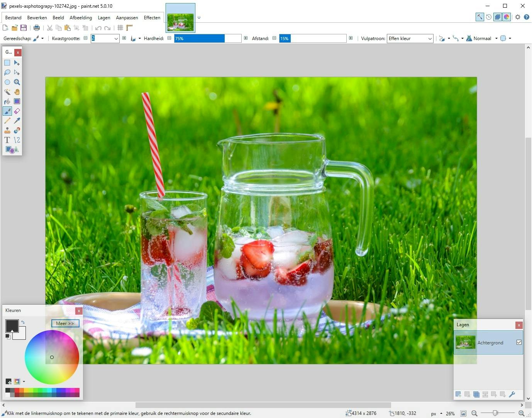Viewport: 532px width, 418px height.
Task: Select the Clone Stamp tool
Action: (7, 130)
